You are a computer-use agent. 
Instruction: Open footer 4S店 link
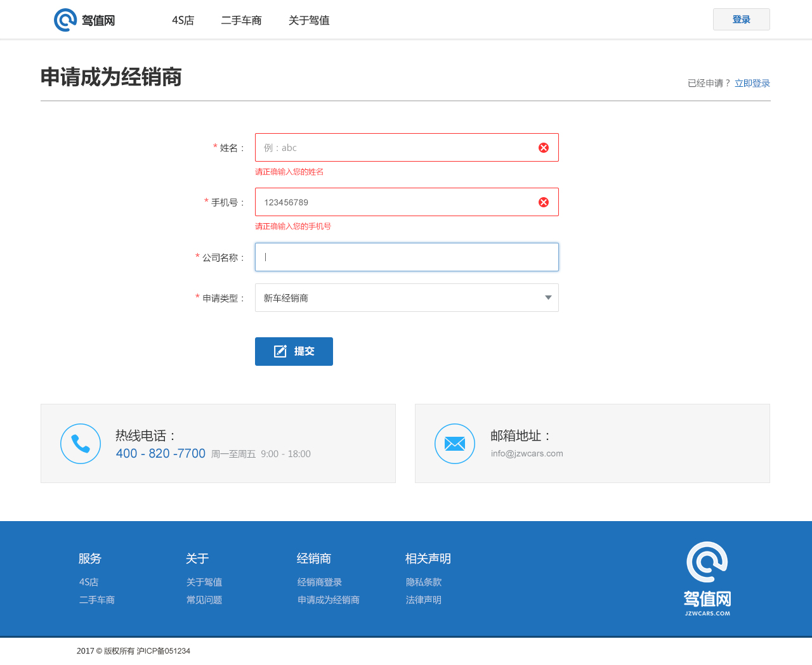click(x=89, y=582)
